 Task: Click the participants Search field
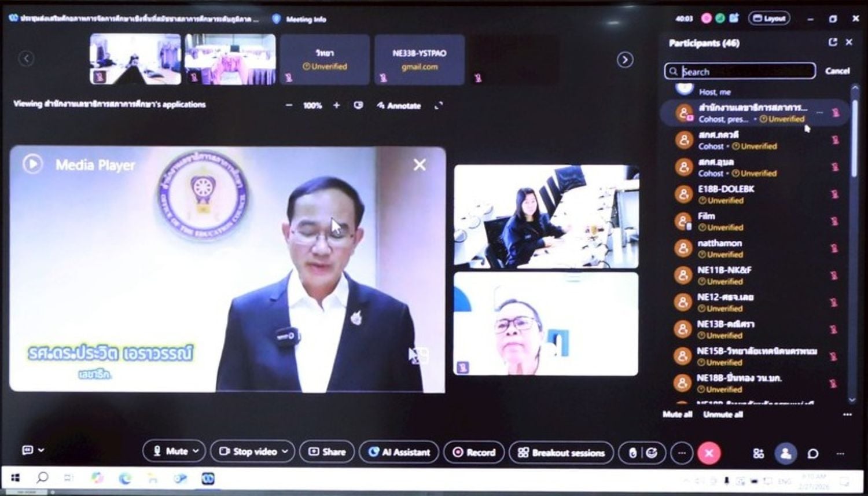[x=740, y=71]
